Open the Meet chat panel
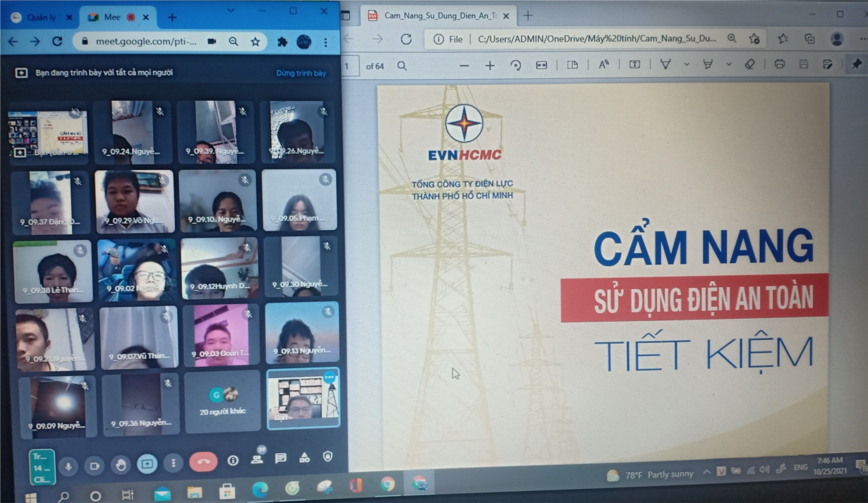The width and height of the screenshot is (868, 503). click(281, 459)
